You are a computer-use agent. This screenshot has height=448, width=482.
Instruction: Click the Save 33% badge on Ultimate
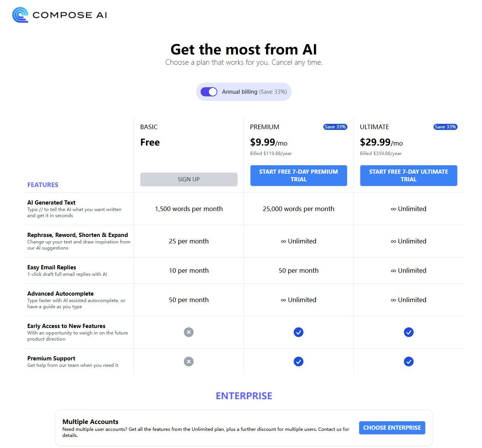(x=445, y=127)
